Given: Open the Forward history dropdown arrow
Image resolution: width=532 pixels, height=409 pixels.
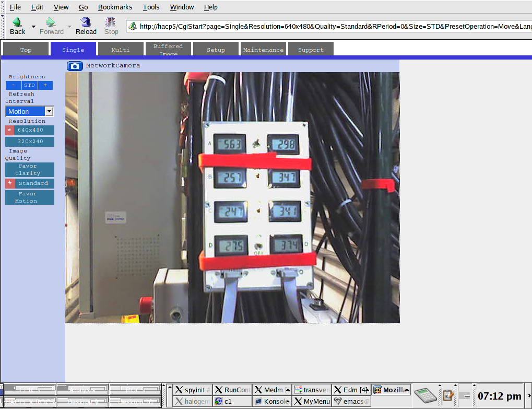Looking at the screenshot, I should pos(69,27).
